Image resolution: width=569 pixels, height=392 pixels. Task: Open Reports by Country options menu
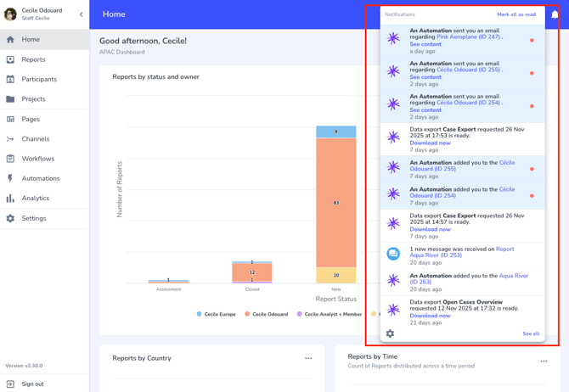coord(308,358)
